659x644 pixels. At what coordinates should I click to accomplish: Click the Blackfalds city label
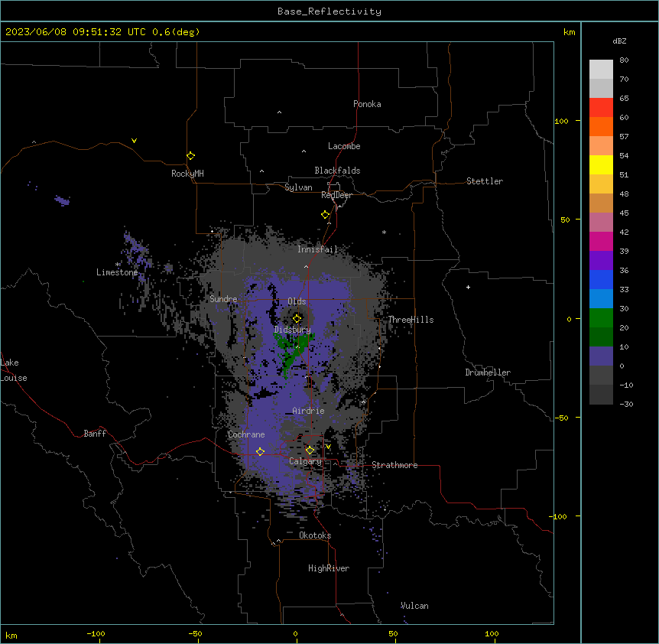pyautogui.click(x=337, y=171)
